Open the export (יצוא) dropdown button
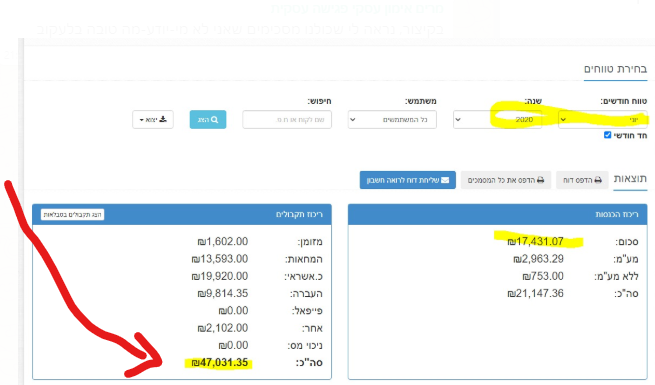The width and height of the screenshot is (655, 385). click(153, 119)
